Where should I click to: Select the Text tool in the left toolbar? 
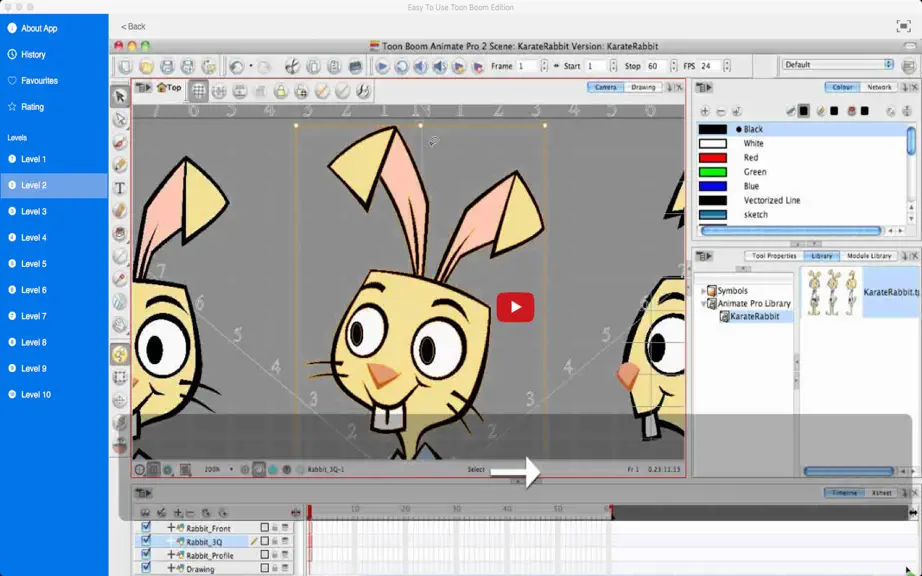click(119, 188)
